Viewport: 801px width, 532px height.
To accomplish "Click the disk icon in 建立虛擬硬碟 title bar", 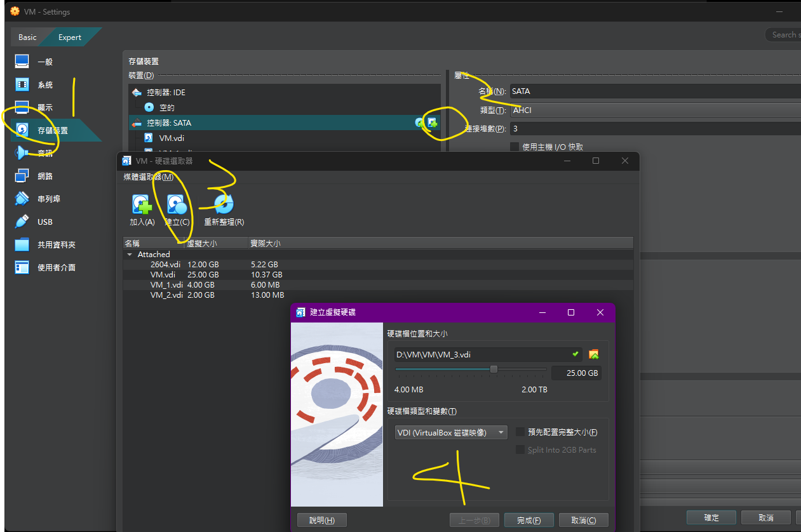I will [300, 312].
